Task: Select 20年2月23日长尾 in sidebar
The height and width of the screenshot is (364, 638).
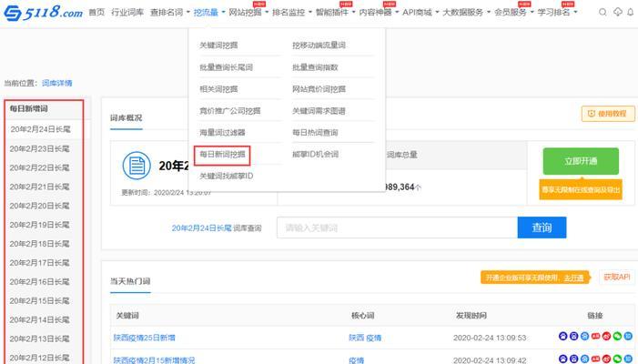Action: pos(39,149)
